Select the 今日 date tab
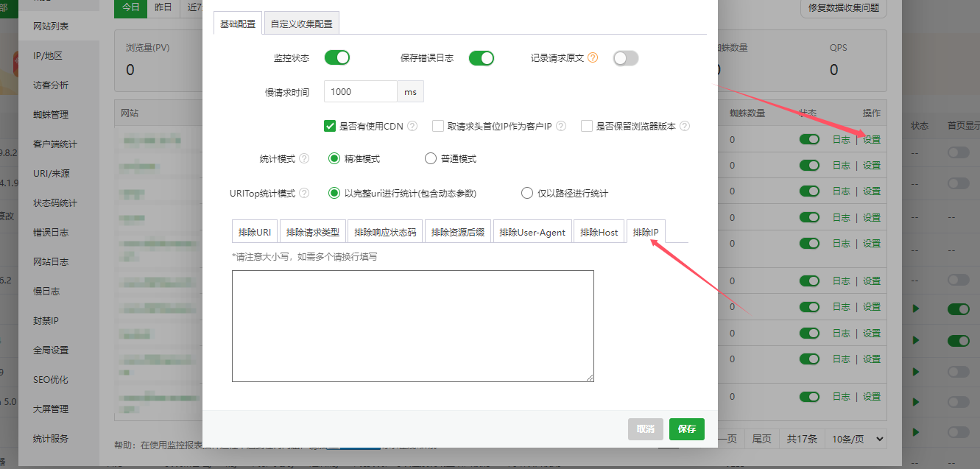Screen dimensions: 980x469 point(131,8)
